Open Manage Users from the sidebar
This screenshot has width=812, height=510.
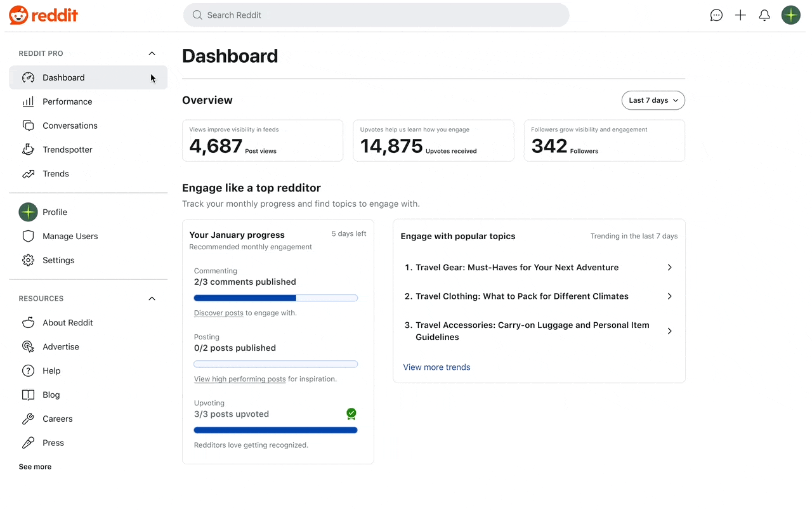point(70,236)
